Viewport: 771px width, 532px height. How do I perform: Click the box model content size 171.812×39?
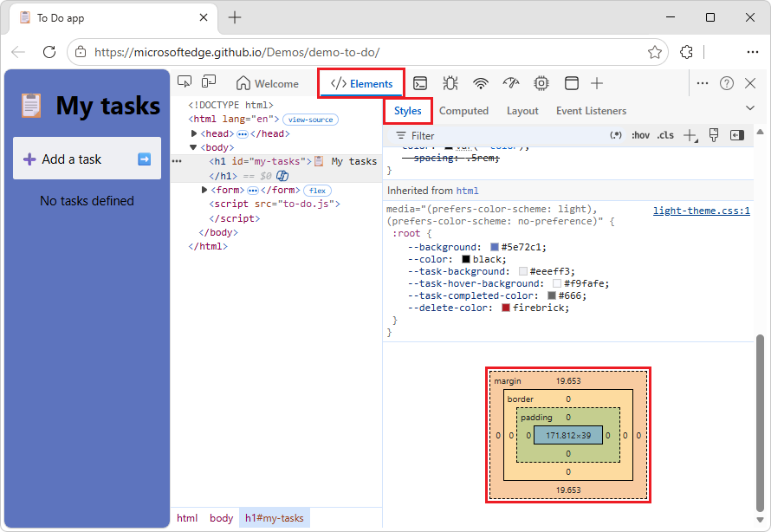coord(568,435)
